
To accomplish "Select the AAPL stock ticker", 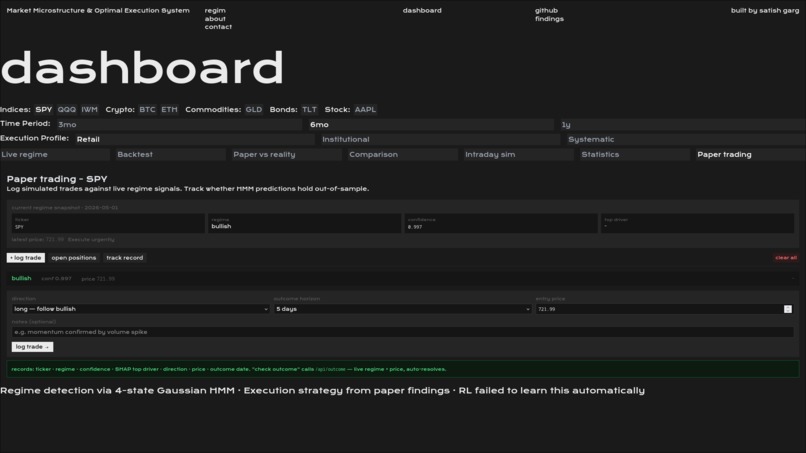I will (x=365, y=110).
